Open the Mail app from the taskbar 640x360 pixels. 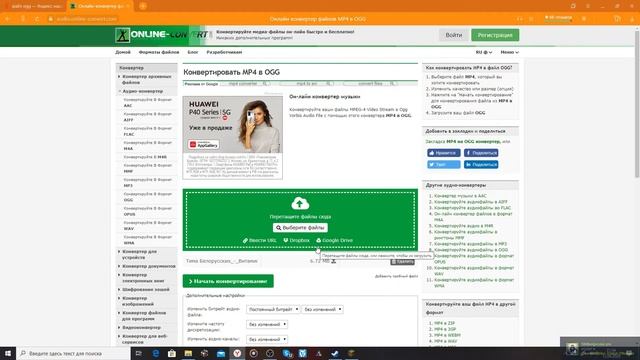click(221, 353)
